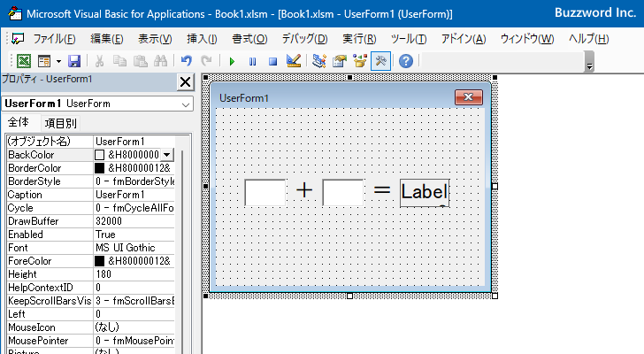This screenshot has width=644, height=354.
Task: Open Microsoft Excel view icon
Action: click(24, 61)
